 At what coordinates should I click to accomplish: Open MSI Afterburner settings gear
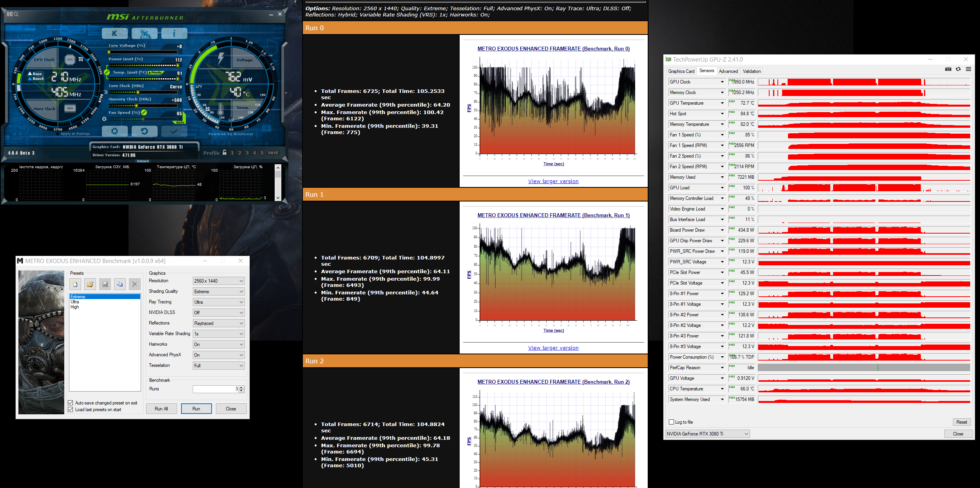point(114,131)
